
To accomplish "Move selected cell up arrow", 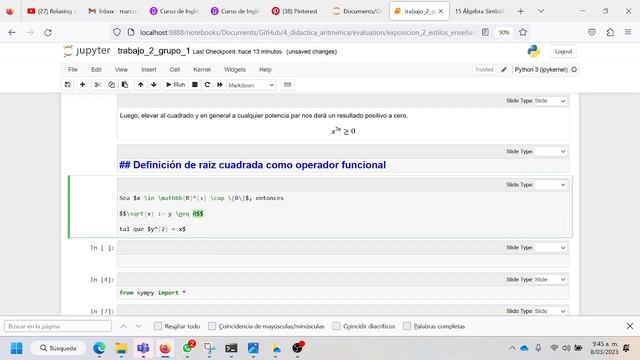I will click(140, 85).
